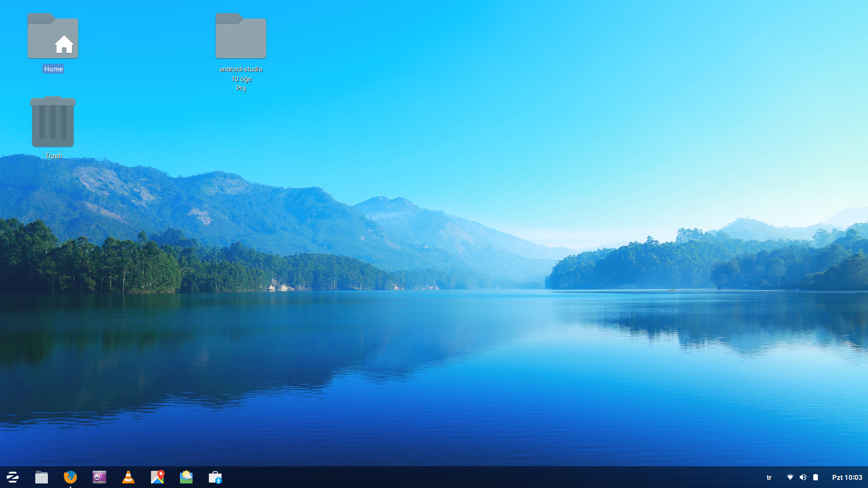
Task: Open the volume control in tray
Action: [803, 477]
